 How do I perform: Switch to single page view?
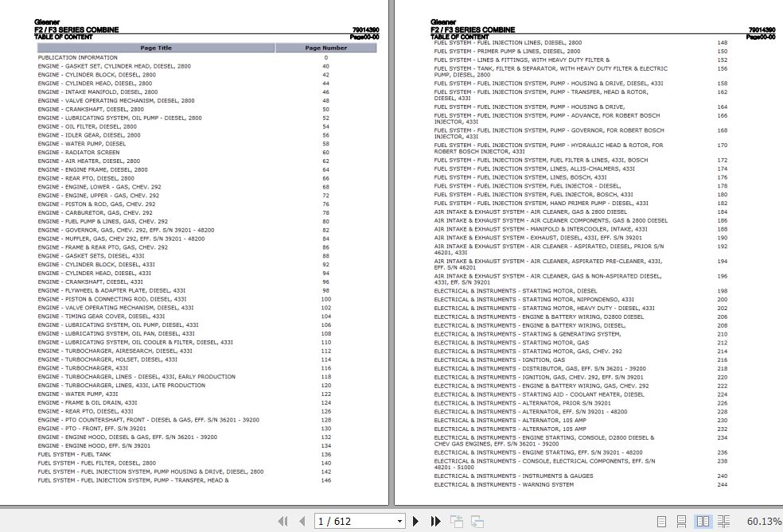coord(662,522)
